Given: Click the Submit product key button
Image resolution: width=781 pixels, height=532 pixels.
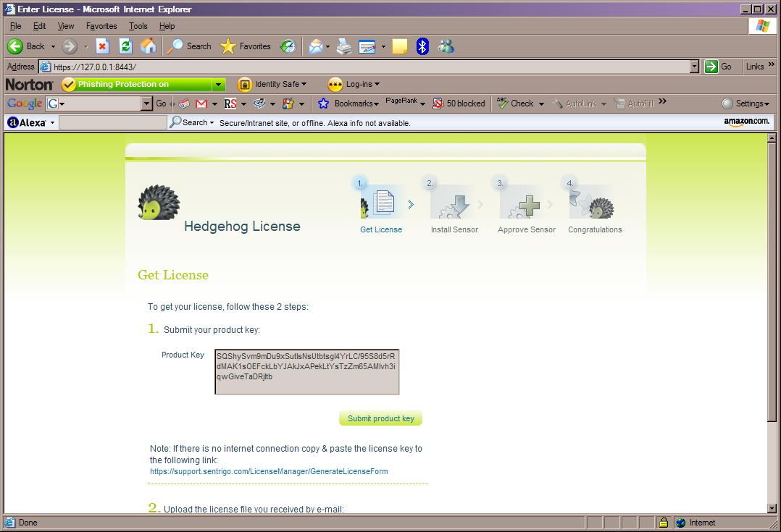Looking at the screenshot, I should tap(380, 418).
